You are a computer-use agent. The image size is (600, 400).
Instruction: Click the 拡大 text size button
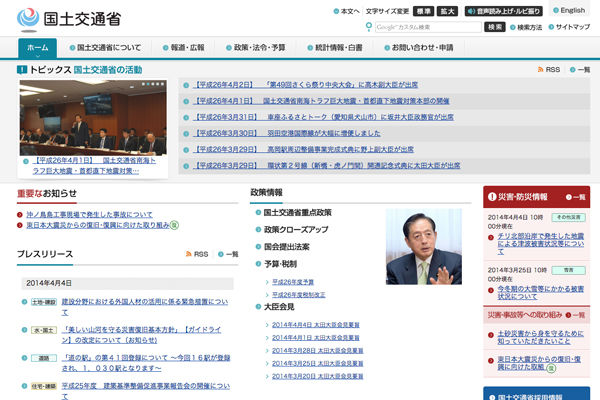pos(447,11)
